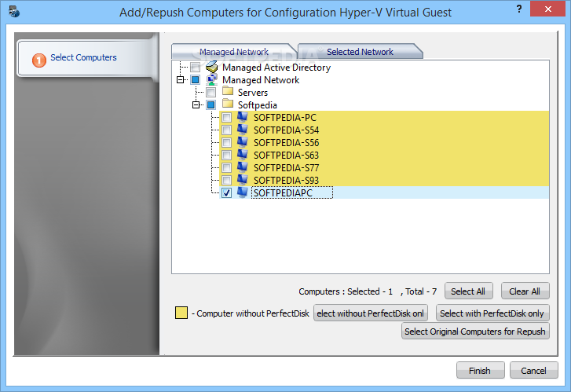Select the Managed Active Directory label
The image size is (571, 392).
(x=276, y=68)
